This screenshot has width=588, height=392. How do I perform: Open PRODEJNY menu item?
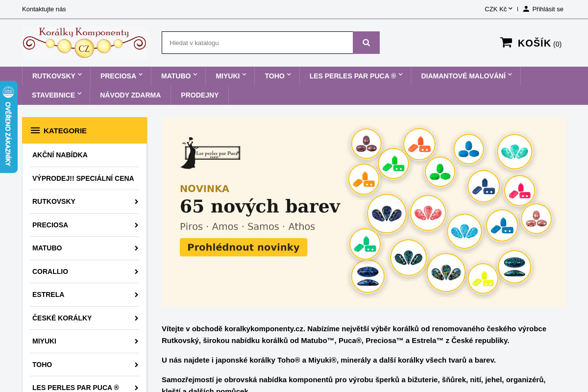200,95
